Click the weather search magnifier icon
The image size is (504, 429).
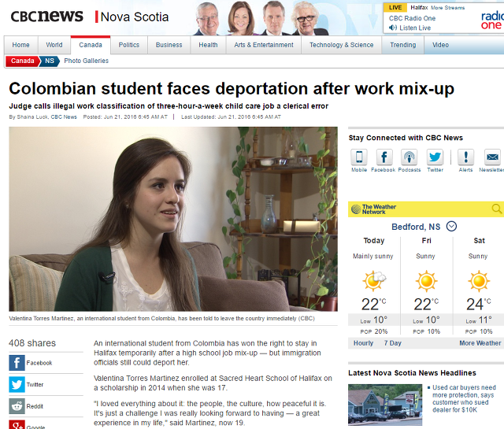496,209
